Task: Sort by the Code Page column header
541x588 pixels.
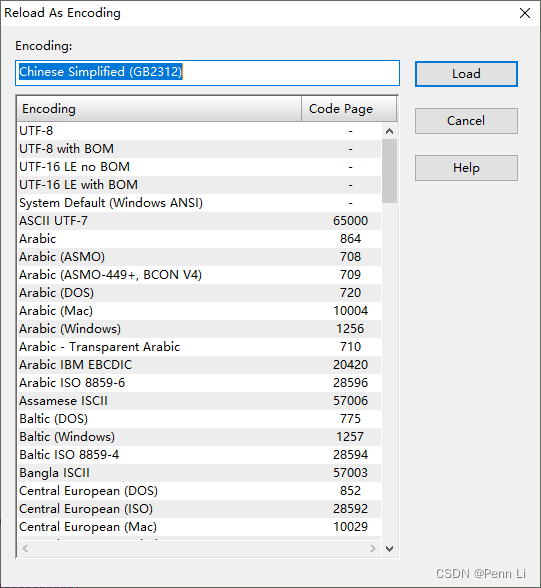Action: (x=349, y=109)
